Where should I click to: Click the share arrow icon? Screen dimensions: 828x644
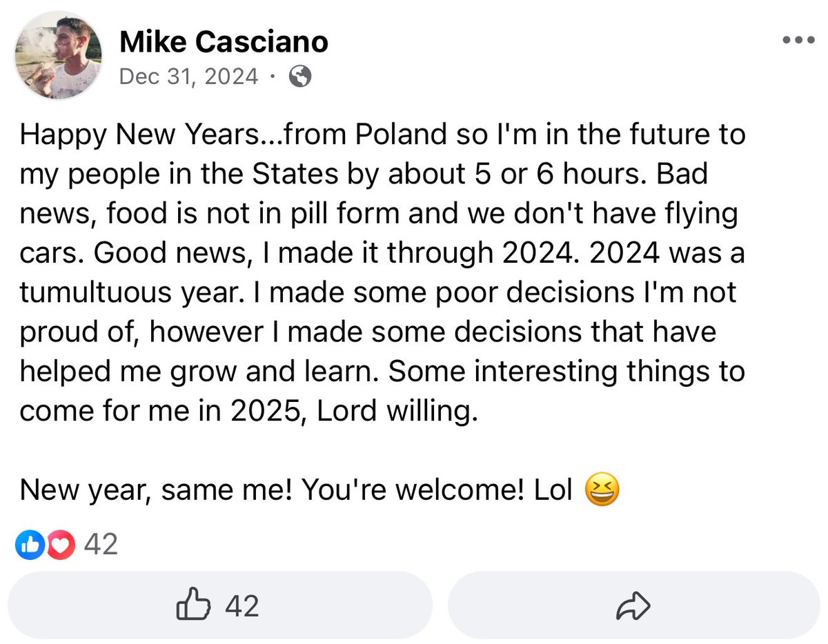point(633,606)
